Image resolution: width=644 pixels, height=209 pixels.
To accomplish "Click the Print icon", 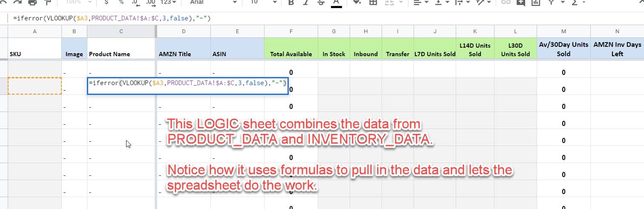I will point(33,2).
